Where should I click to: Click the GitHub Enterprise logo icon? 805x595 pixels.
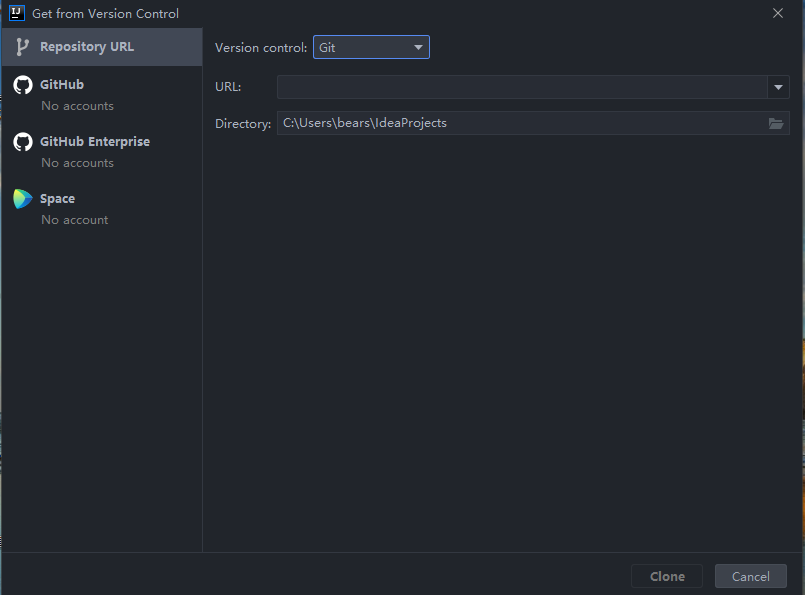23,142
